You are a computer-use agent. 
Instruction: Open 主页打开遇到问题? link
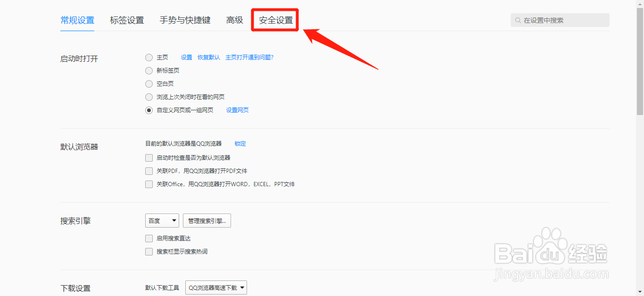point(250,57)
